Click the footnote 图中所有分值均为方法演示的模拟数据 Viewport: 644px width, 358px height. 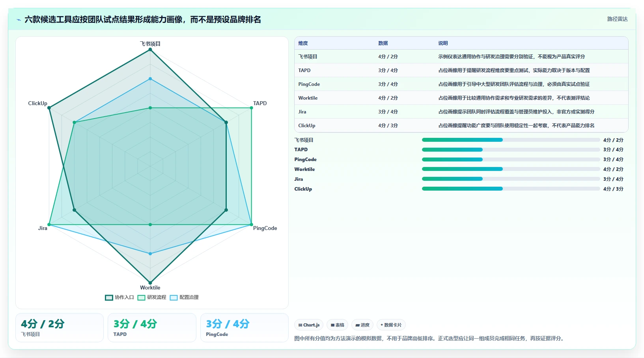(x=430, y=338)
